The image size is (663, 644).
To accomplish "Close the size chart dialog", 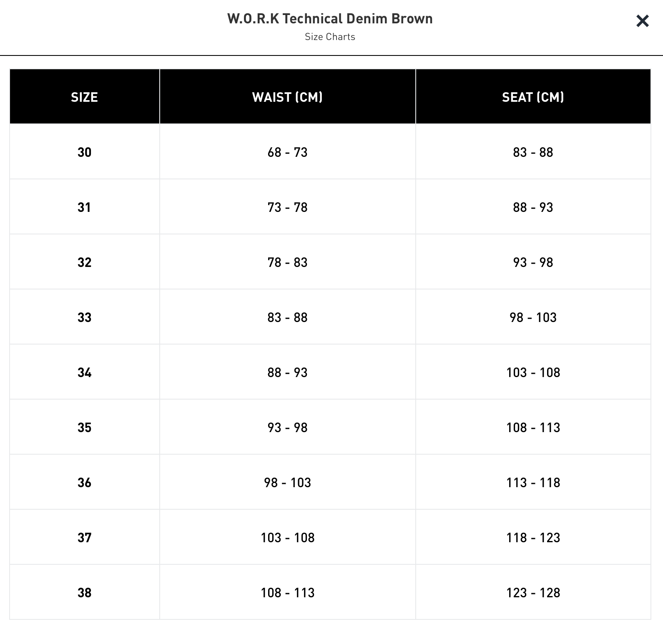I will point(642,21).
